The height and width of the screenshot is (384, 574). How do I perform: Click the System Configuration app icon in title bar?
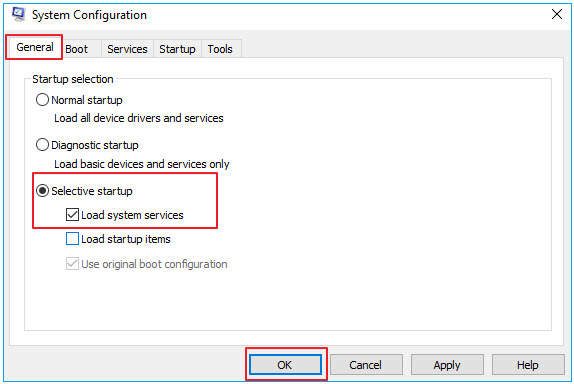(18, 14)
